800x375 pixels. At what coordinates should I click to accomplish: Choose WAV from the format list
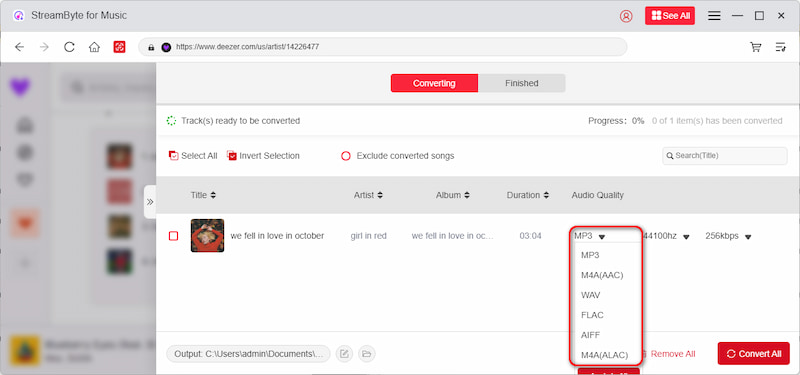coord(591,295)
